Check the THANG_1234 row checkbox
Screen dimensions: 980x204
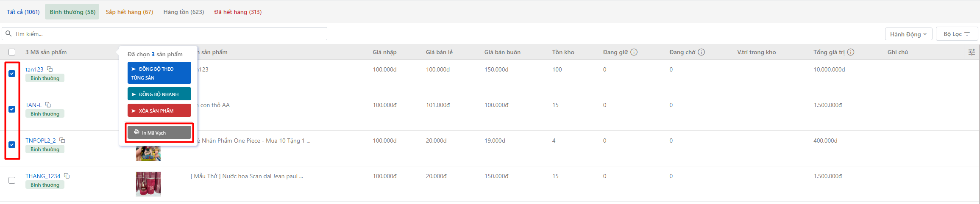click(x=12, y=180)
